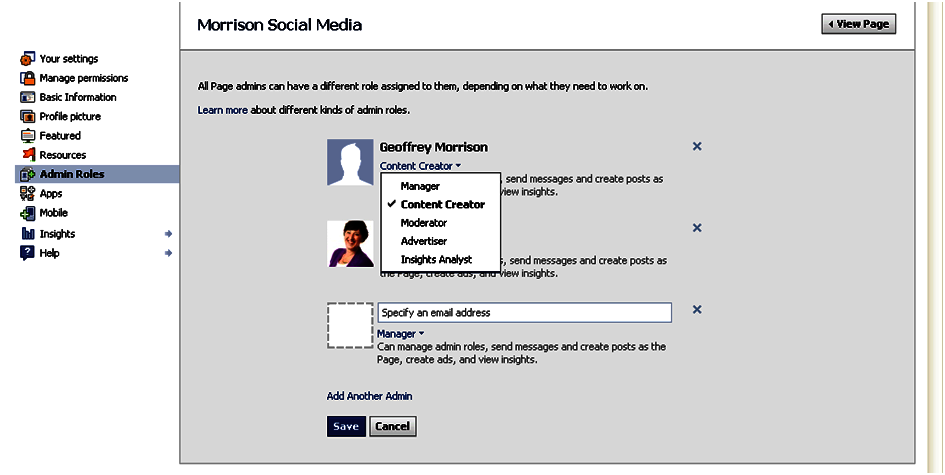Cancel the admin role changes
This screenshot has height=475, width=945.
click(x=392, y=426)
